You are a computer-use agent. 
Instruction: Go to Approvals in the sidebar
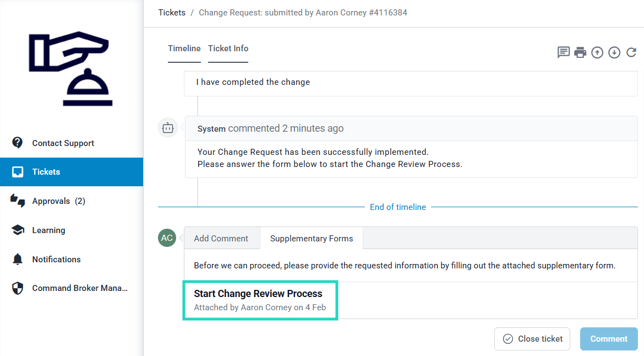click(58, 201)
